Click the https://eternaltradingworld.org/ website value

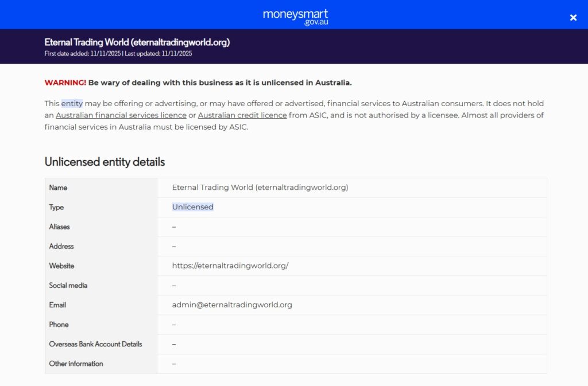pos(230,266)
